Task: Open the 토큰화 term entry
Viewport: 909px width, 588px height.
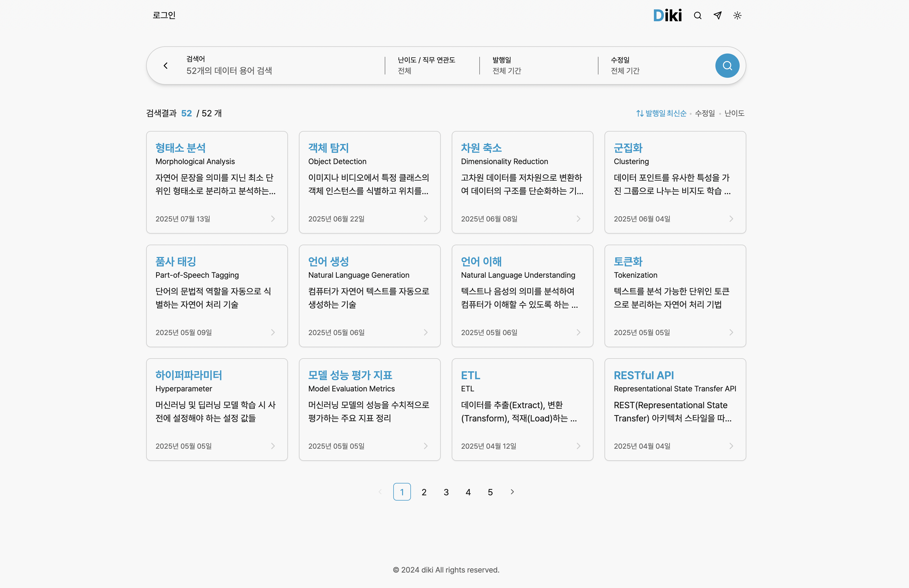Action: click(x=628, y=262)
